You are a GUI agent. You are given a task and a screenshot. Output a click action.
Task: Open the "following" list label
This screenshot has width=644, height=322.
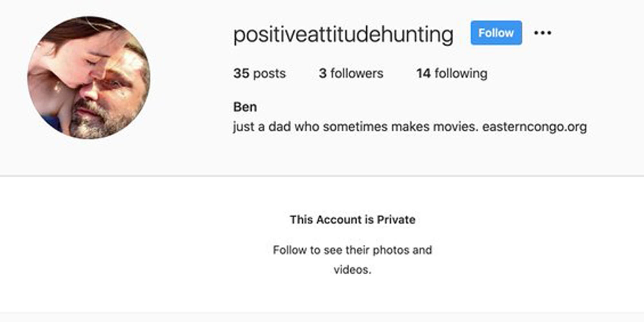pos(461,73)
